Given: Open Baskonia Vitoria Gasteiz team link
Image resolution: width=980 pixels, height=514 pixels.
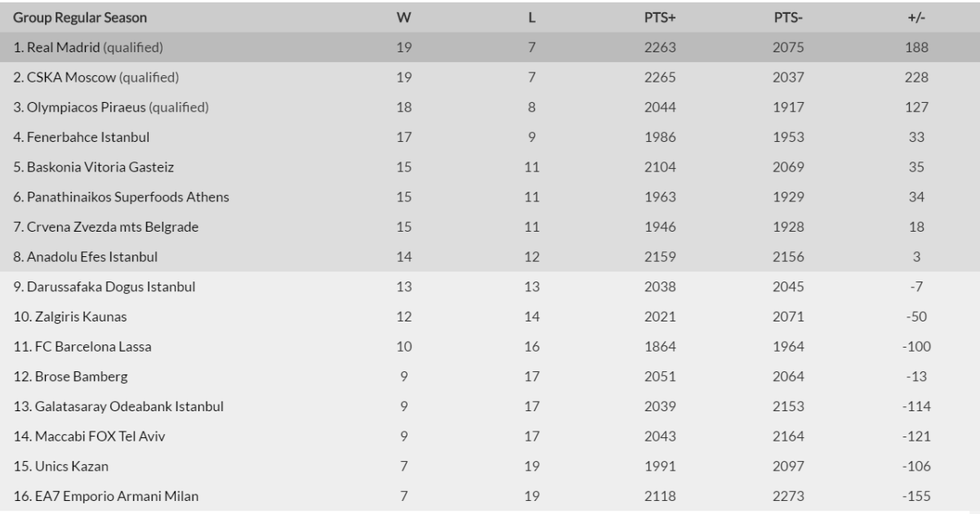Looking at the screenshot, I should [94, 167].
